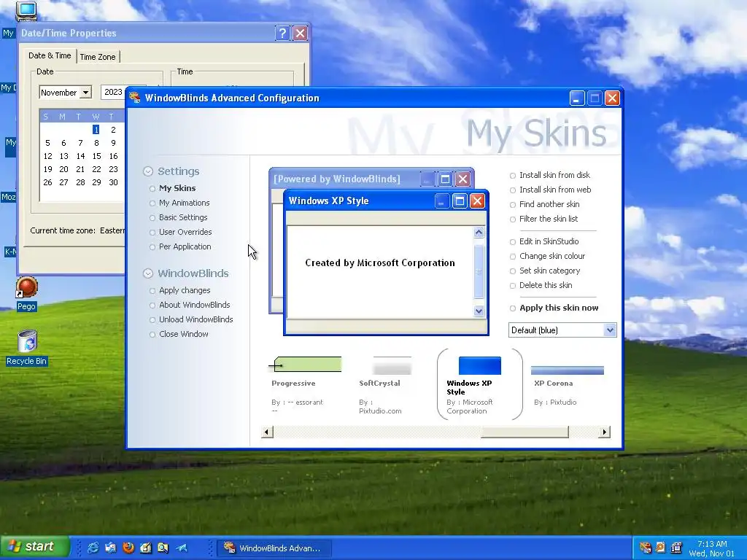Click the skin list horizontal scrollbar thumb
The image size is (747, 560).
[525, 432]
